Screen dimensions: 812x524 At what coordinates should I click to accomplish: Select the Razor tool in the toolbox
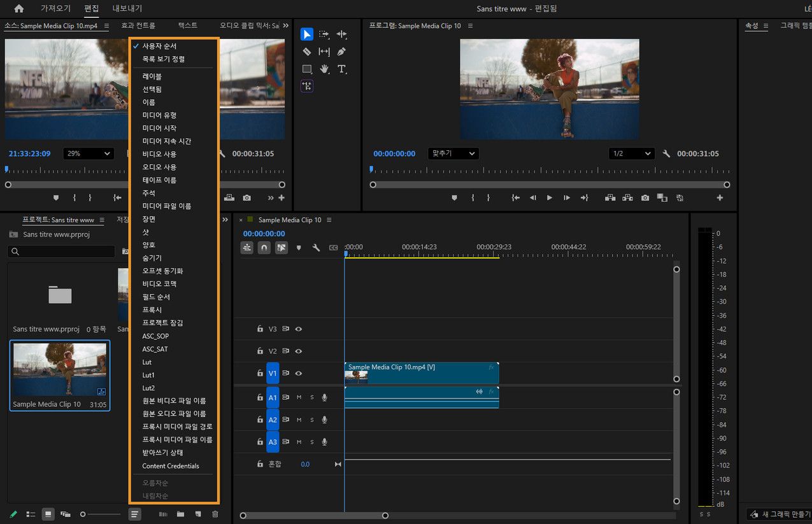coord(306,52)
